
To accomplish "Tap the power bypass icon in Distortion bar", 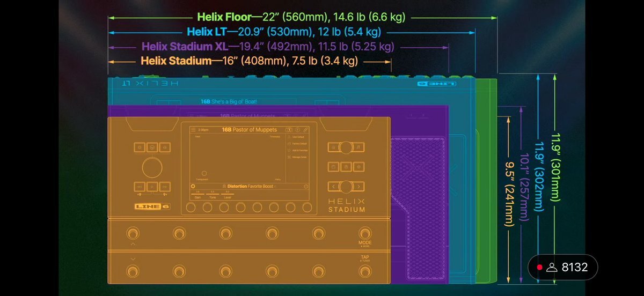I will pyautogui.click(x=305, y=186).
